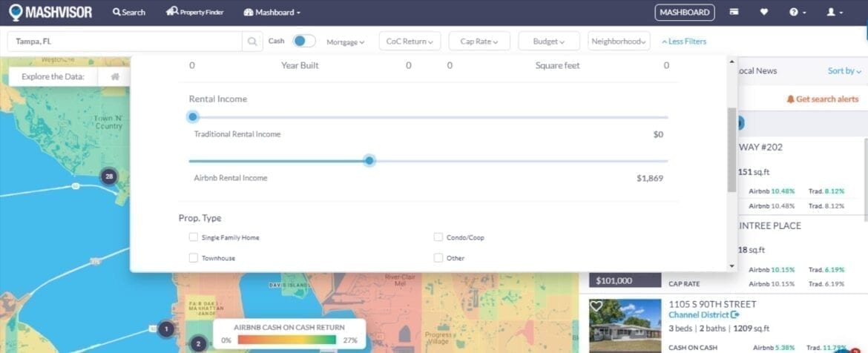This screenshot has width=868, height=353.
Task: Click the Mashvisor logo
Action: (x=50, y=13)
